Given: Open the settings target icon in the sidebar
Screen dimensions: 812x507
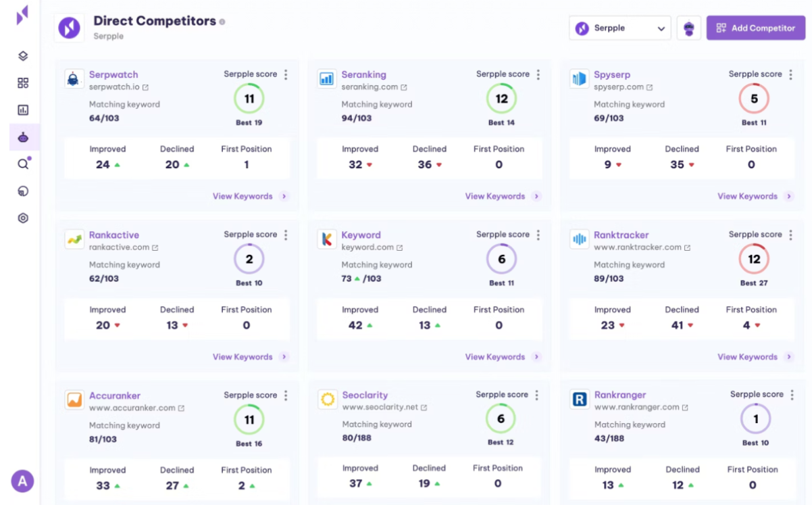Looking at the screenshot, I should tap(23, 218).
